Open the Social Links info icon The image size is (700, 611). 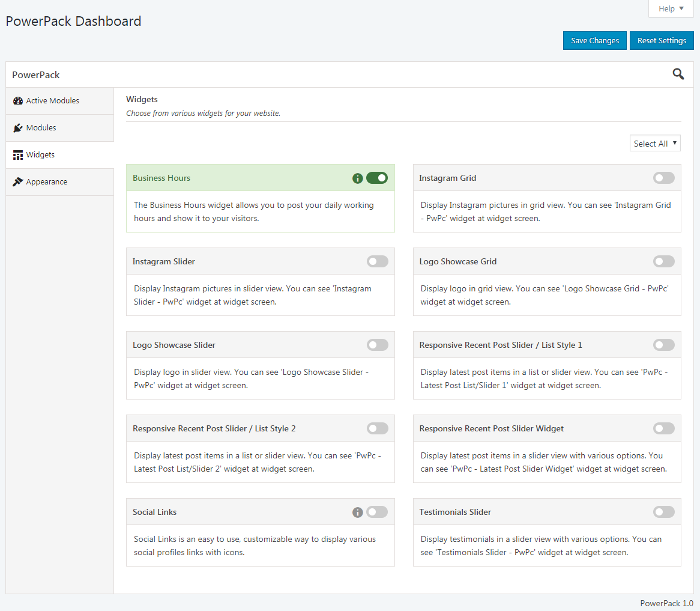point(358,512)
